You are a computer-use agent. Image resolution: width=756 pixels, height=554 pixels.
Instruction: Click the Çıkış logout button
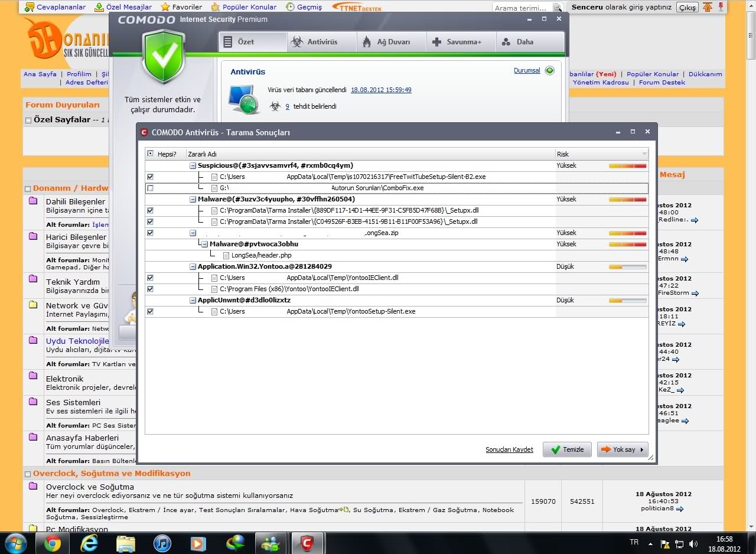pos(687,8)
